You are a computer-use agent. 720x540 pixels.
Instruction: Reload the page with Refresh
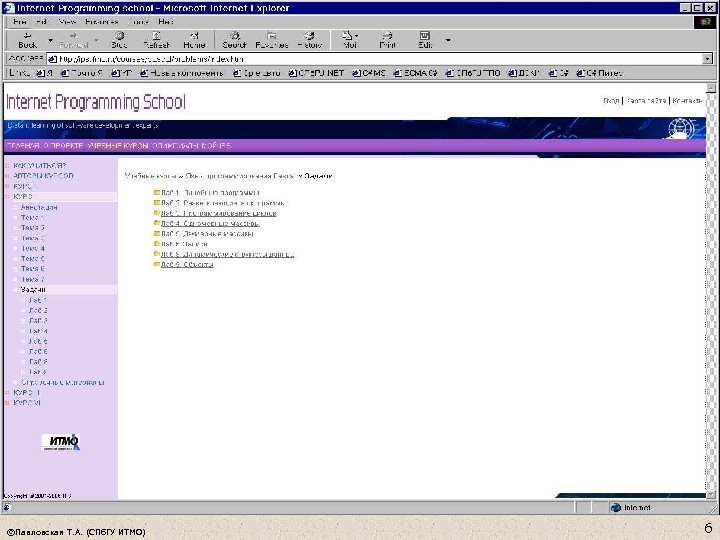(x=156, y=40)
